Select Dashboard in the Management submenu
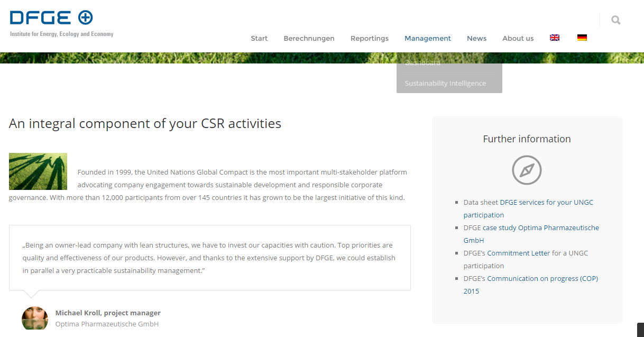 (422, 63)
